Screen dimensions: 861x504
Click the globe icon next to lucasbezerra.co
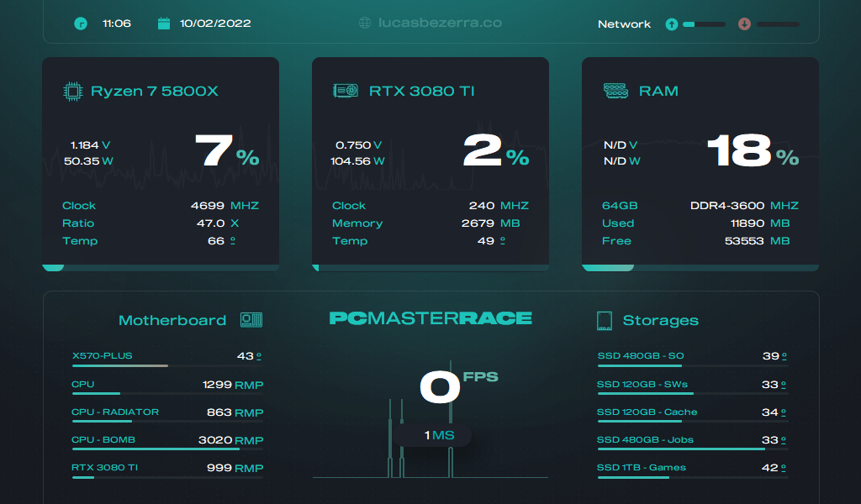point(365,23)
